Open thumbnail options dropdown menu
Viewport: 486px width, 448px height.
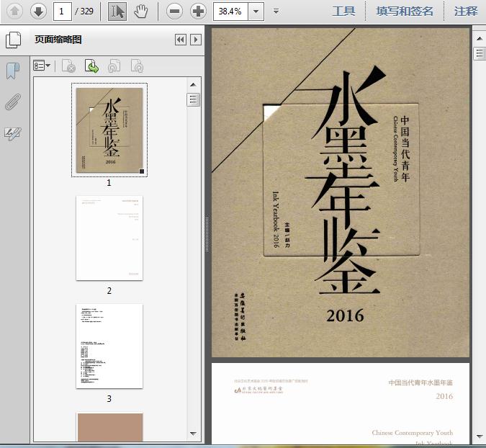point(42,66)
